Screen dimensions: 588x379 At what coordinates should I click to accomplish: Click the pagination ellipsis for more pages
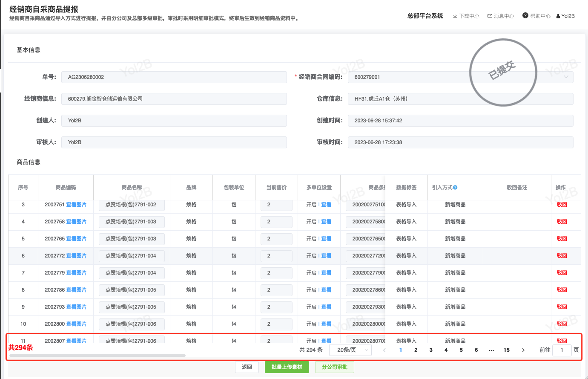tap(491, 350)
